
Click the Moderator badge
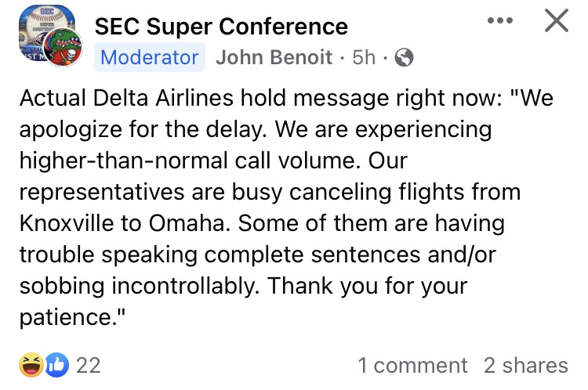150,57
